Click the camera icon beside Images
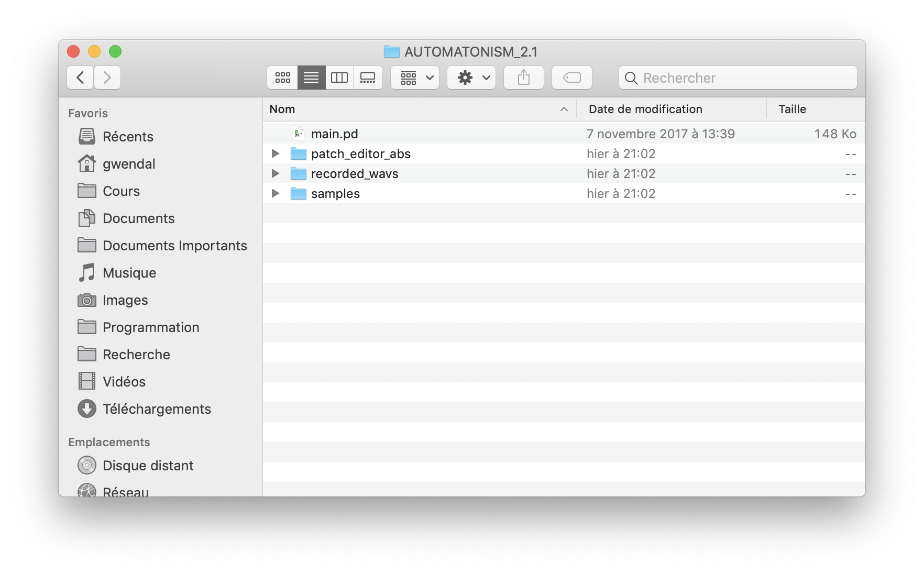The width and height of the screenshot is (924, 574). click(x=87, y=300)
